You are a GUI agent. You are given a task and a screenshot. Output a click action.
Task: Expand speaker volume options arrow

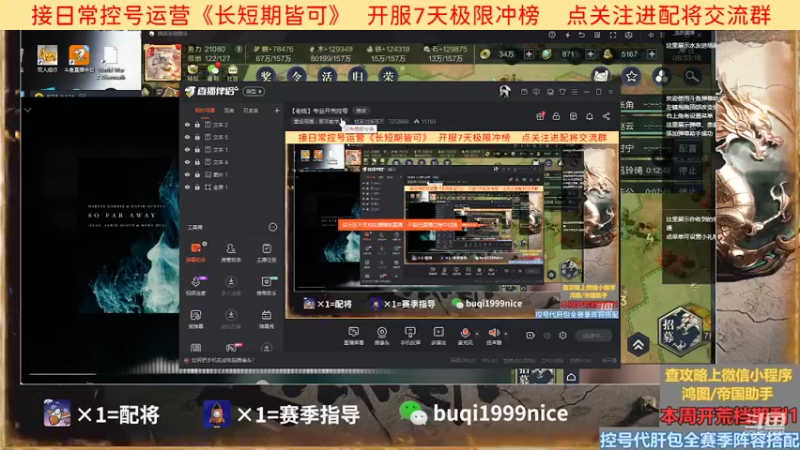click(506, 334)
